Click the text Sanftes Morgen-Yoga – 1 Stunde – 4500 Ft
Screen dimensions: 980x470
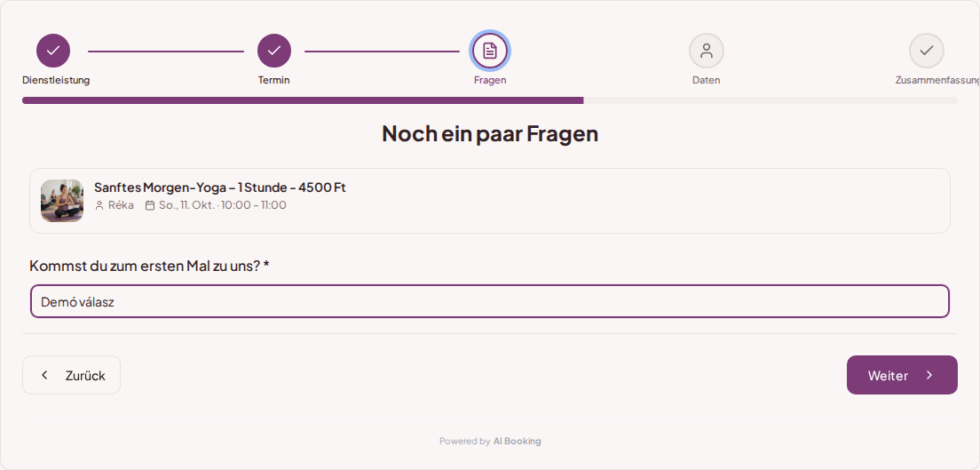click(220, 187)
